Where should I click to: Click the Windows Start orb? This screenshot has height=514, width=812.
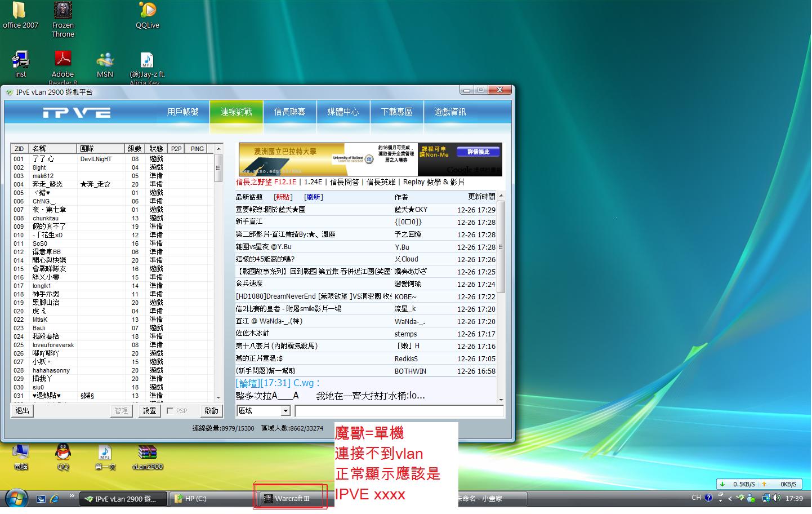click(16, 499)
